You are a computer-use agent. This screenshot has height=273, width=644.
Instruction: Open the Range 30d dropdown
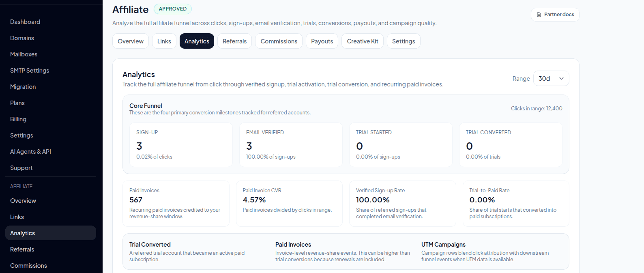551,78
